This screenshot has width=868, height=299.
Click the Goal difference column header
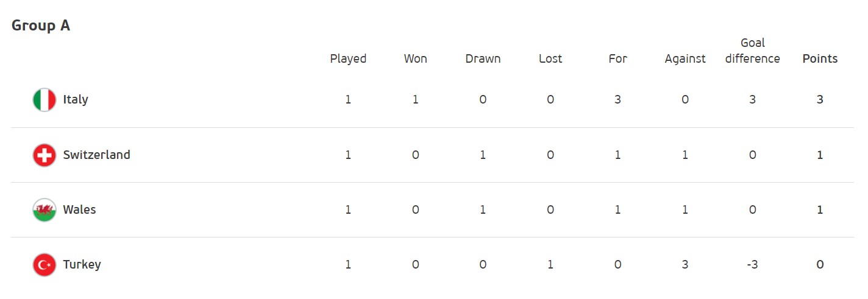tap(752, 51)
